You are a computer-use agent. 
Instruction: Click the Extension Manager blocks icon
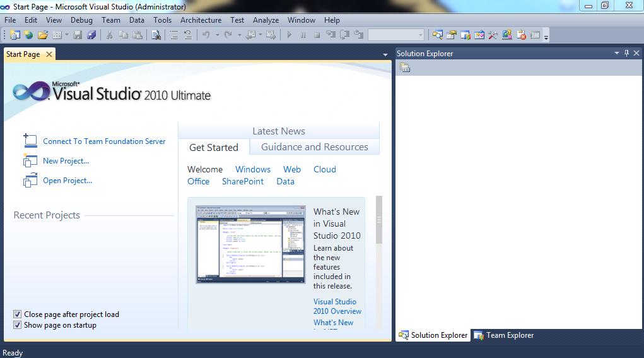click(x=507, y=35)
